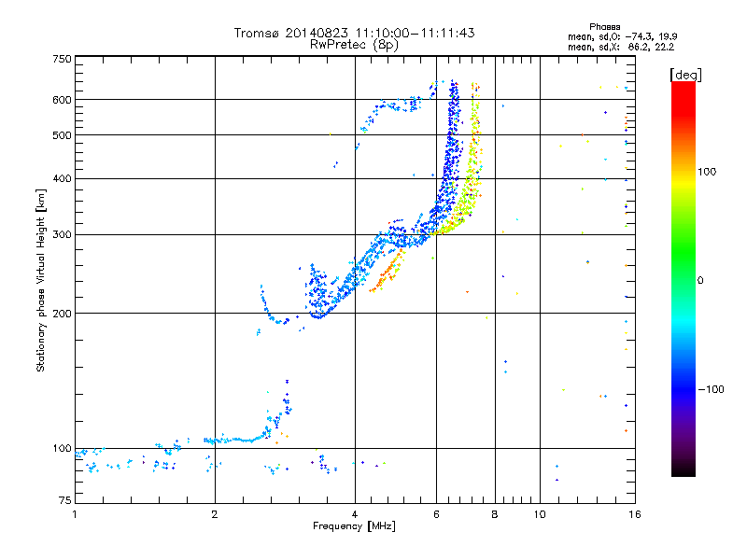Click the y-axis tick label '500'
Viewport: 747px width, 560px height.
pyautogui.click(x=62, y=135)
